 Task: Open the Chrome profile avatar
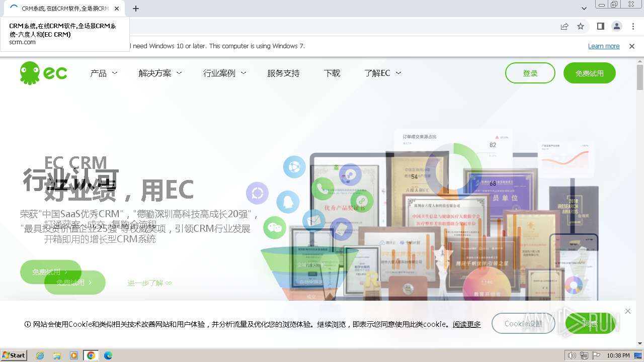pos(616,26)
